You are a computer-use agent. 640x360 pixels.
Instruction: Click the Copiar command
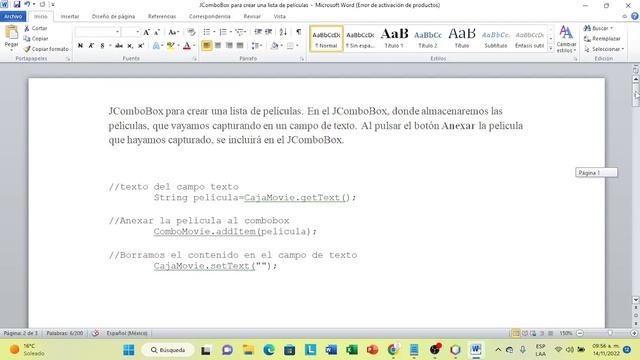[x=36, y=38]
